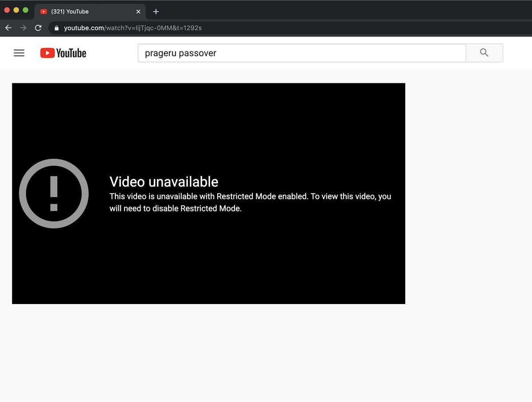Close the '(321) YouTube' tab

click(138, 12)
